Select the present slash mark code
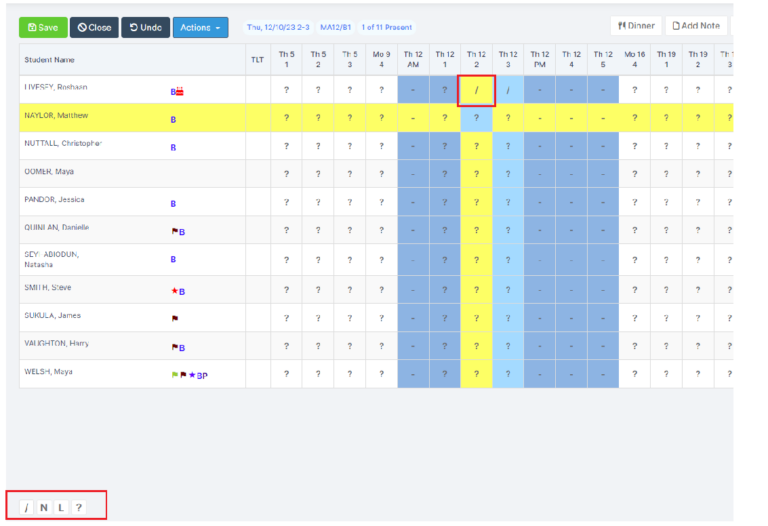The height and width of the screenshot is (526, 768). point(26,508)
